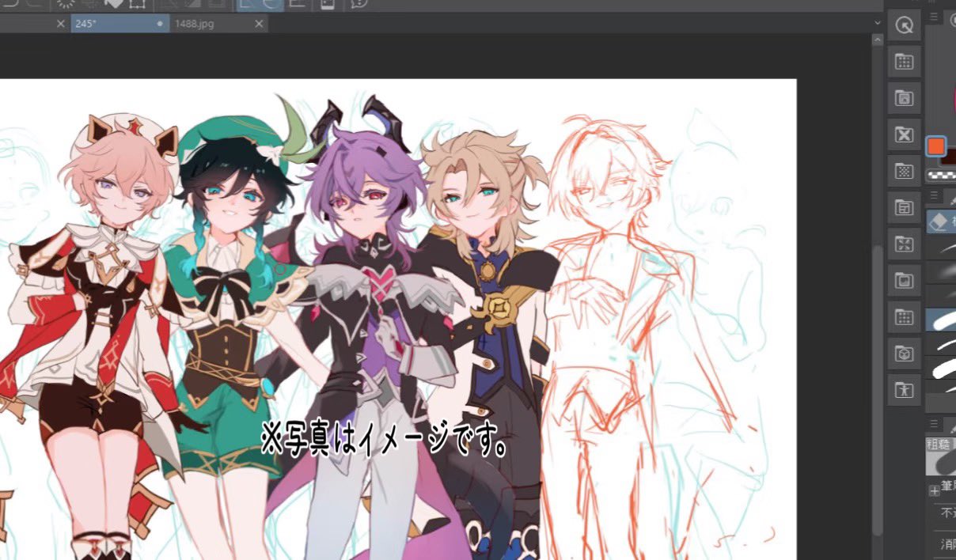
Task: Select the highlighted eraser brush preset
Action: [x=941, y=320]
